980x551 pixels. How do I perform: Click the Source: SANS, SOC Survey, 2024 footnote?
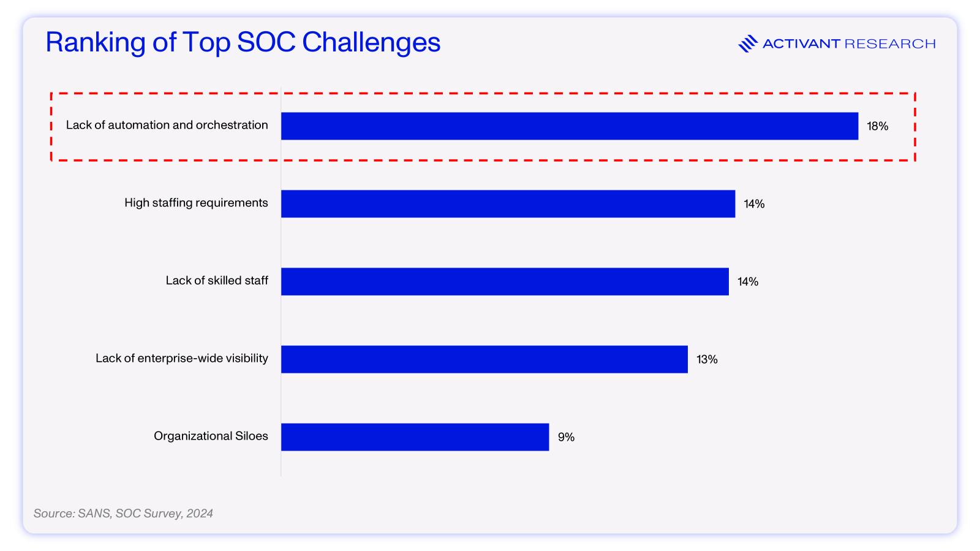pyautogui.click(x=123, y=514)
